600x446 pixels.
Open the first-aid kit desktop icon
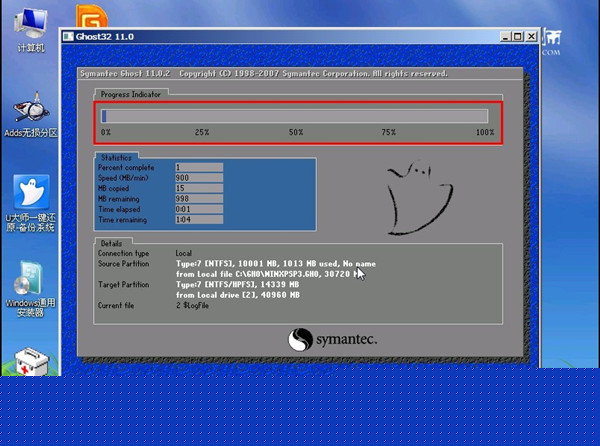[31, 361]
